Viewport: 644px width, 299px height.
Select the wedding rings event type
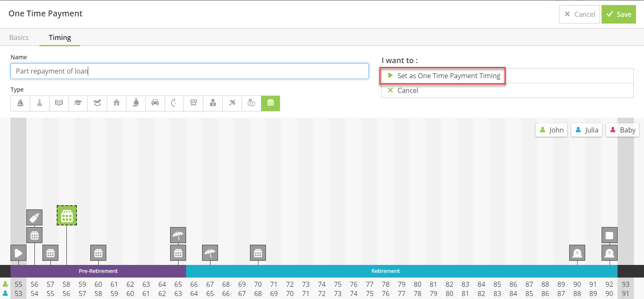tap(252, 103)
